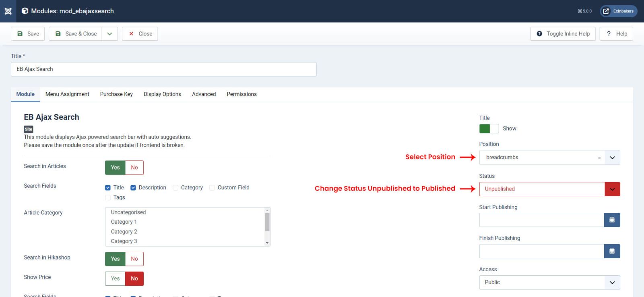The image size is (644, 297).
Task: Toggle the Title Show switch
Action: click(x=489, y=129)
